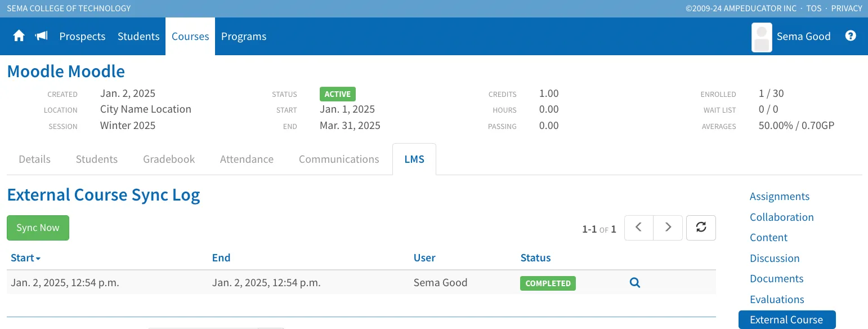Open the Programs menu
This screenshot has width=868, height=329.
click(x=244, y=37)
